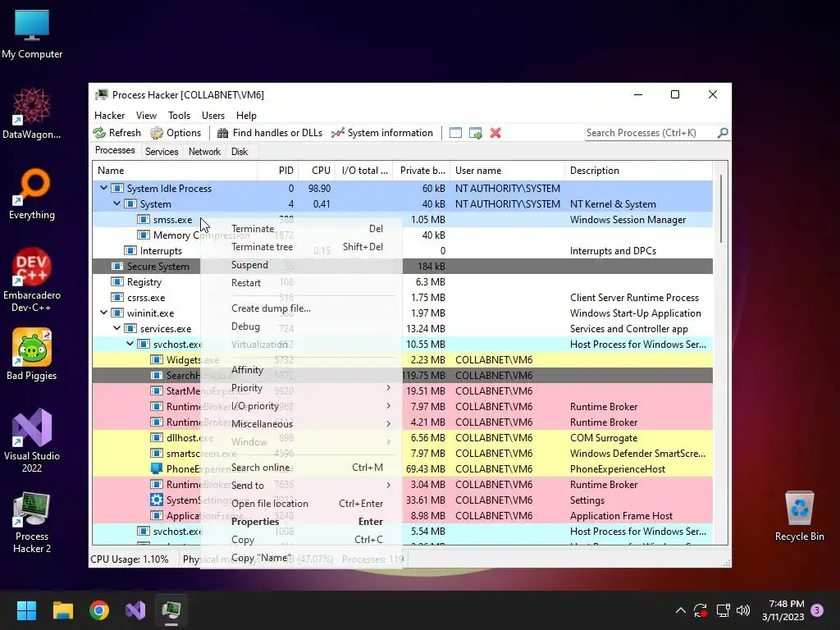Screen dimensions: 840x630
Task: Open Find handles or DLLs
Action: tap(270, 133)
